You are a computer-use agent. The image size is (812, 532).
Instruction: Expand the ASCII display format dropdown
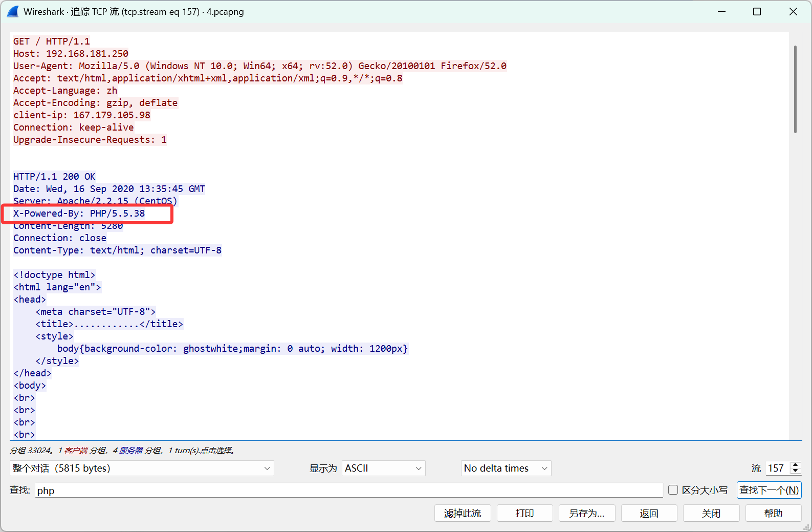point(383,468)
